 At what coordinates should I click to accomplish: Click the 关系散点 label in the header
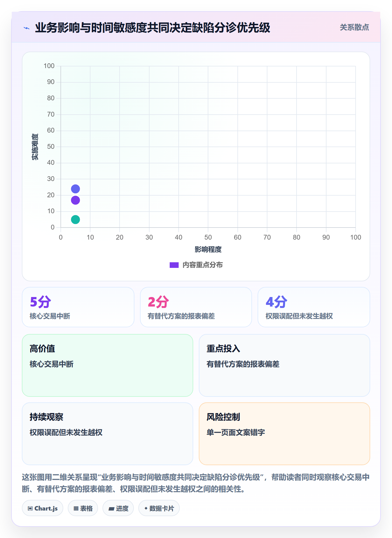(354, 27)
